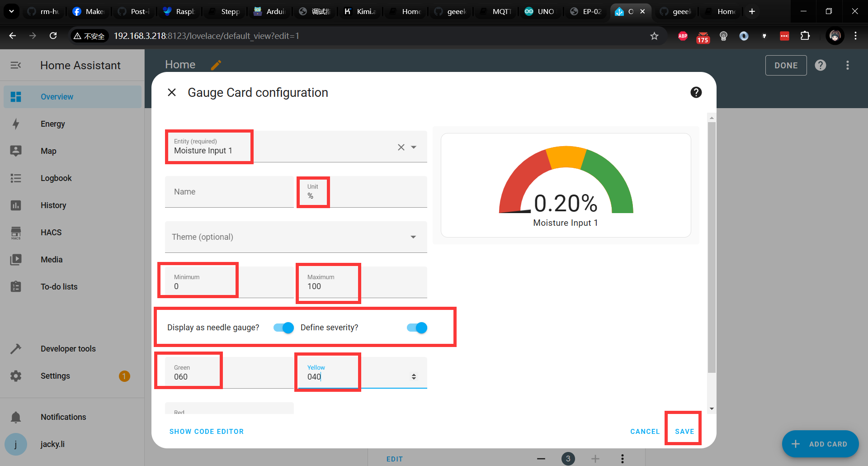
Task: Click the Done button in header
Action: [786, 65]
